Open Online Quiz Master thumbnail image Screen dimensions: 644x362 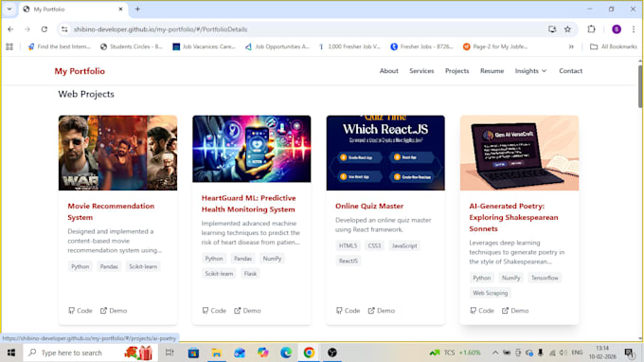pyautogui.click(x=385, y=153)
